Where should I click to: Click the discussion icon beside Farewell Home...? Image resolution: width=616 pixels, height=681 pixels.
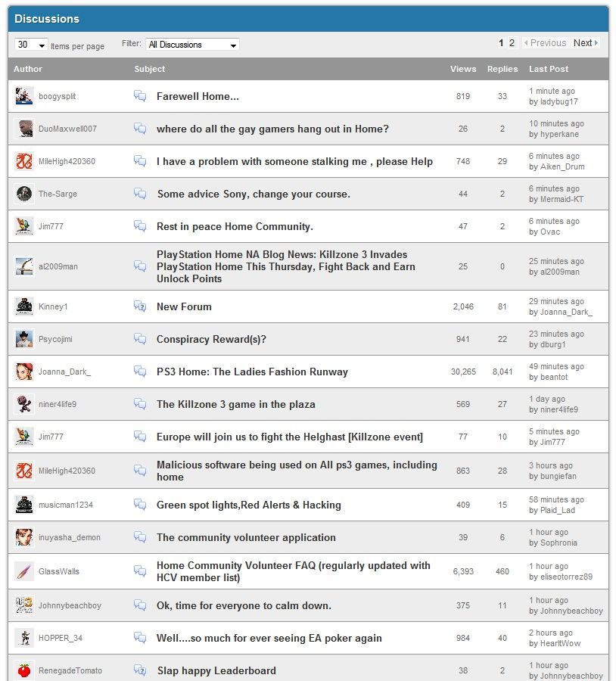click(x=140, y=96)
